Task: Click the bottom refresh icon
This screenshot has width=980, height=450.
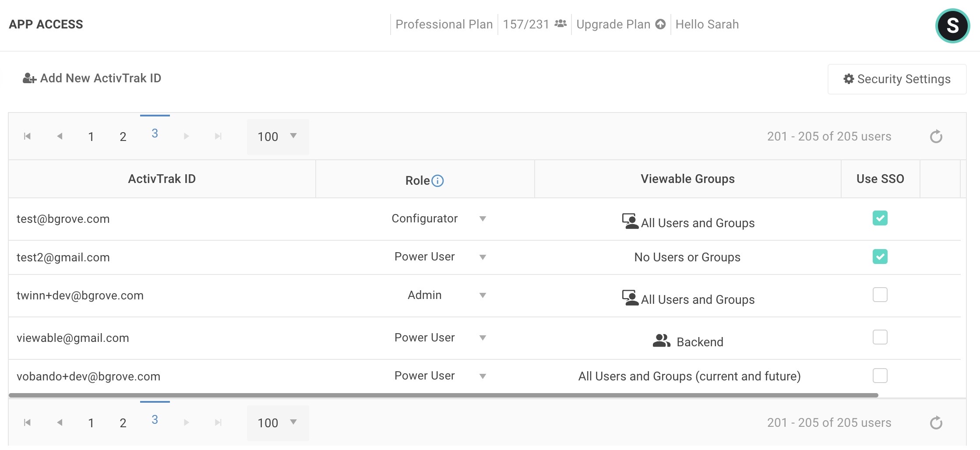Action: pos(936,423)
